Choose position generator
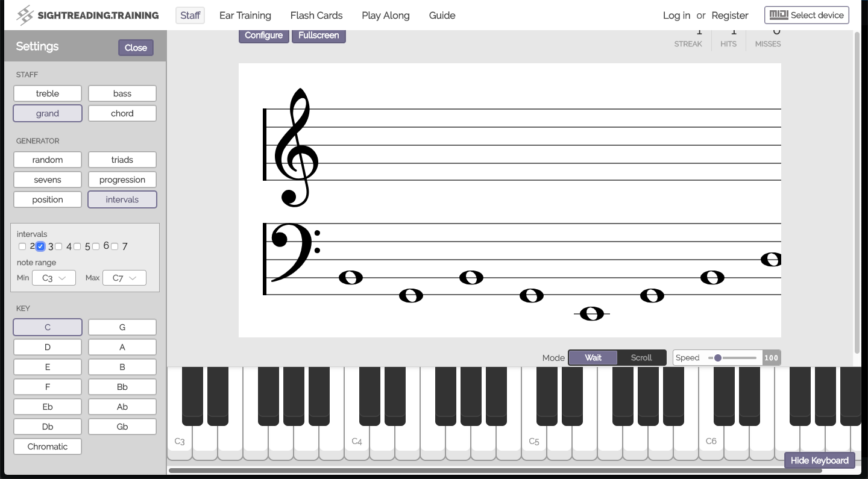Image resolution: width=868 pixels, height=479 pixels. click(x=48, y=199)
